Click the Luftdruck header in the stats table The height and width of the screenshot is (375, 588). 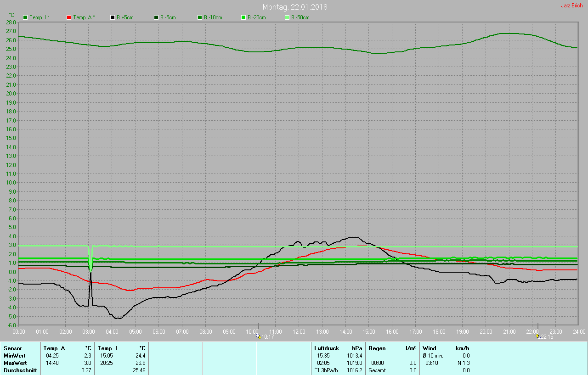(326, 348)
